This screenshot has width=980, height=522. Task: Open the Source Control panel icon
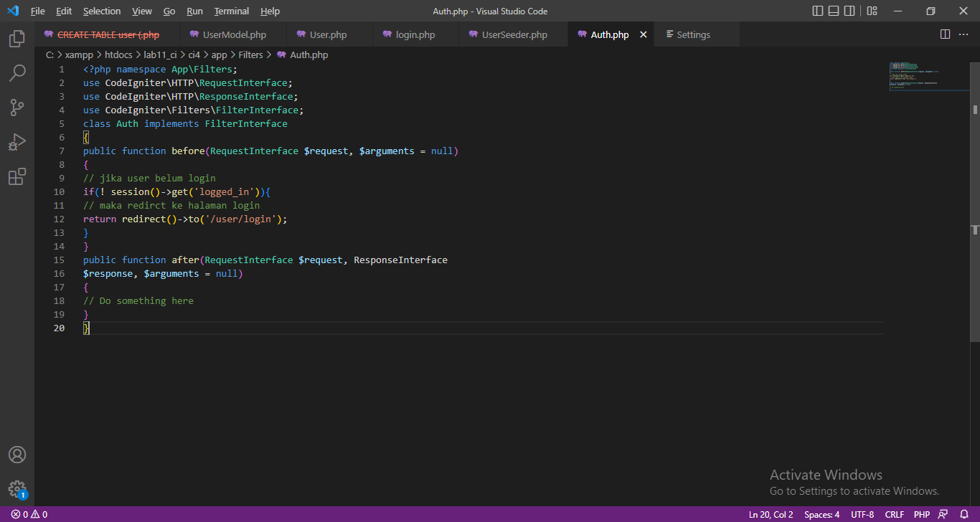(17, 107)
